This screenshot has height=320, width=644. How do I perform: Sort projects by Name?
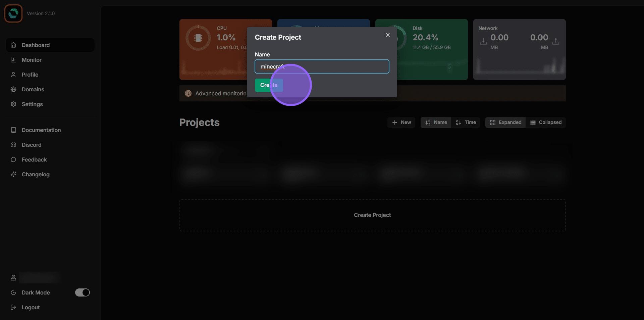(436, 123)
